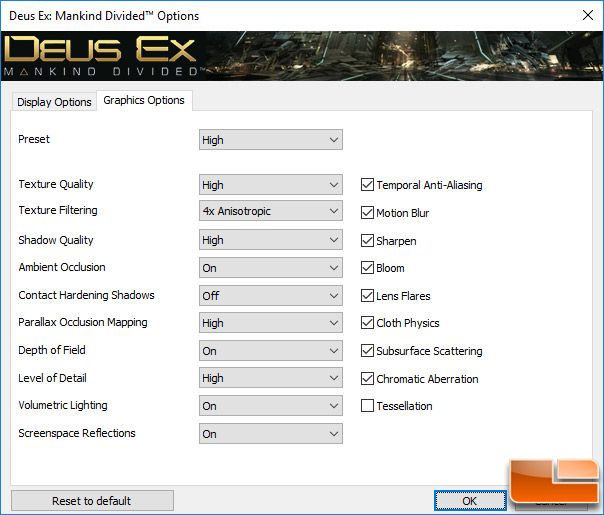Viewport: 604px width, 515px height.
Task: Disable the Lens Flares checkbox
Action: click(x=367, y=296)
